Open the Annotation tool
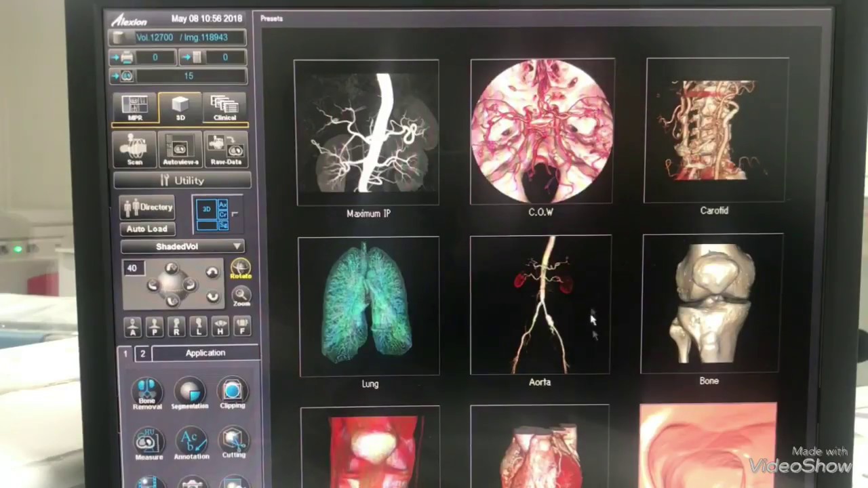This screenshot has height=488, width=868. [x=191, y=444]
